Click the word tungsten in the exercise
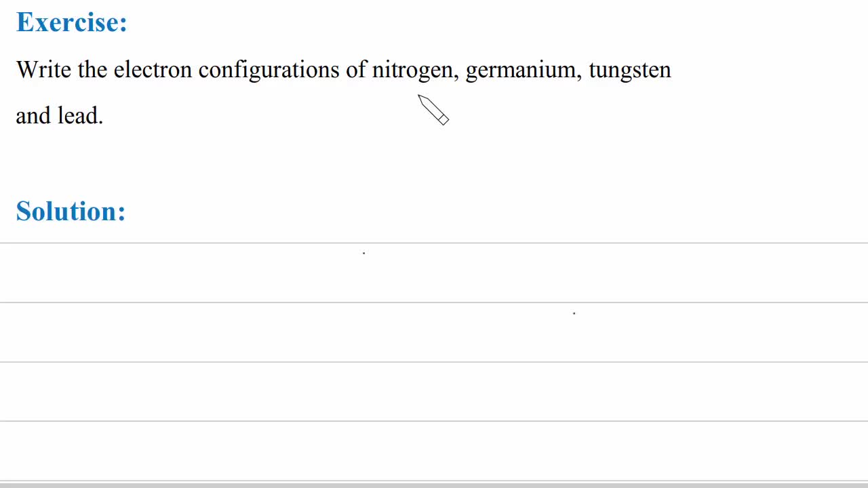868x488 pixels. coord(629,70)
